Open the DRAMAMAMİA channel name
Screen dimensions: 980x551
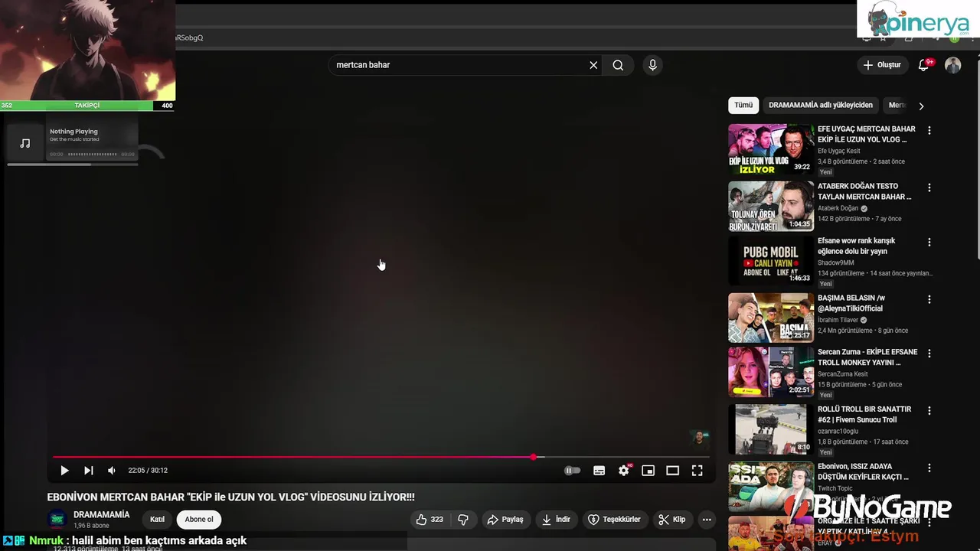(101, 515)
